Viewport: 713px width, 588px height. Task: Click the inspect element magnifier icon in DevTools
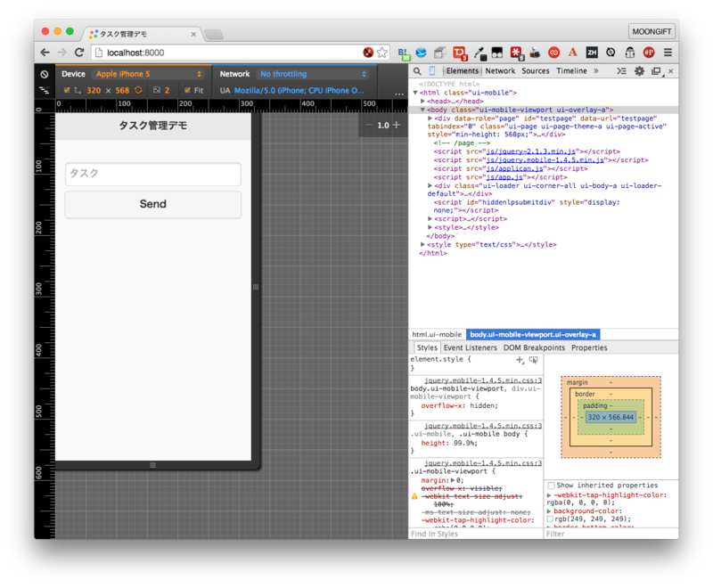pyautogui.click(x=416, y=70)
